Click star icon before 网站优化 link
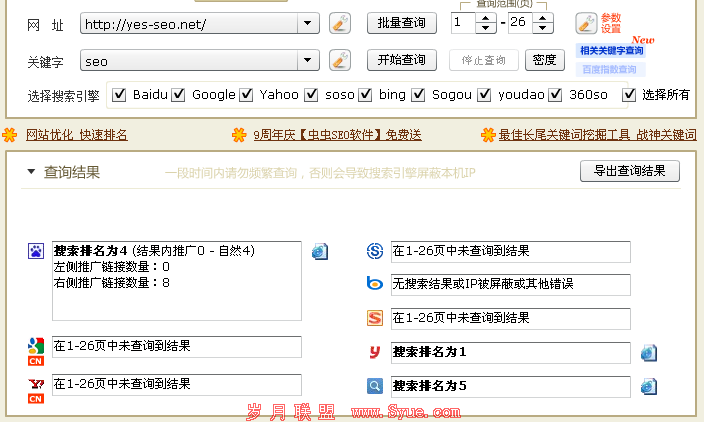704x422 pixels. pos(9,135)
